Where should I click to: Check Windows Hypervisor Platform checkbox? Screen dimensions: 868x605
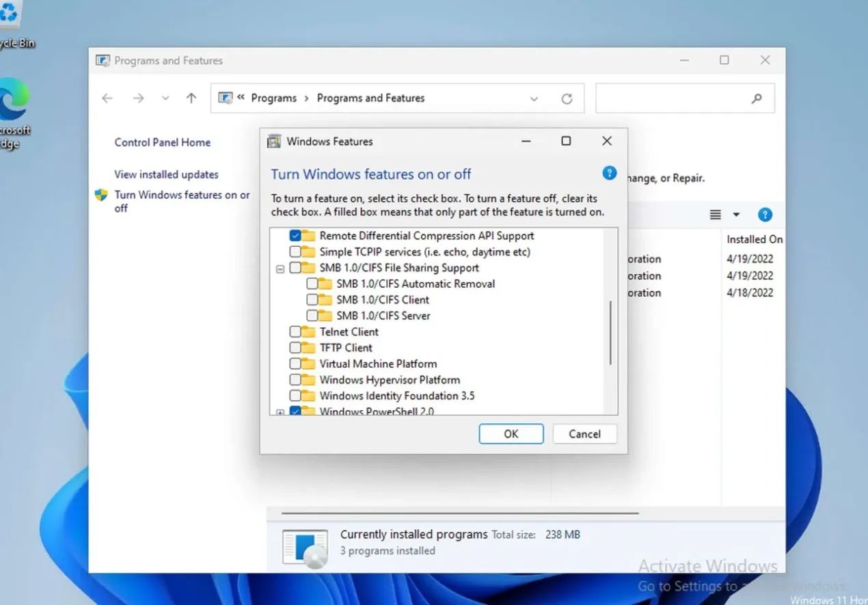(x=295, y=379)
